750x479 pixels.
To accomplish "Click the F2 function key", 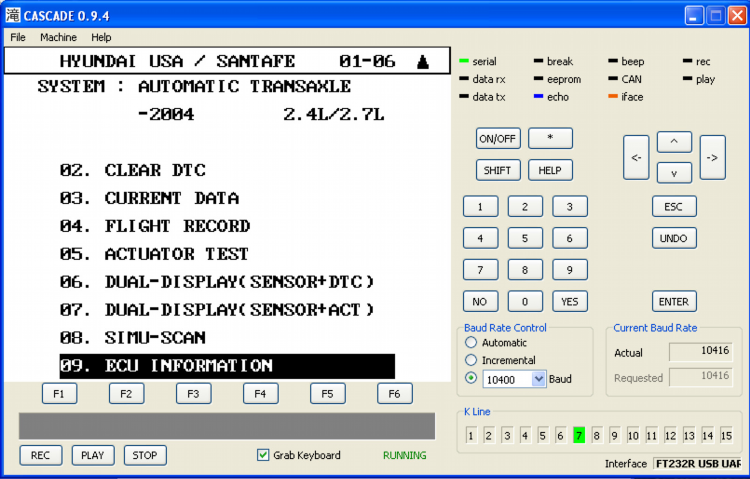I will tap(126, 394).
